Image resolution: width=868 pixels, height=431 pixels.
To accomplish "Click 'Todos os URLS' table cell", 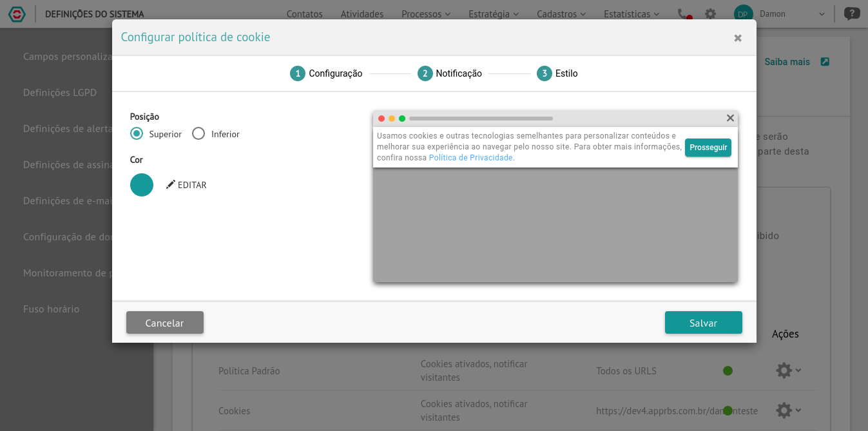I will point(626,371).
